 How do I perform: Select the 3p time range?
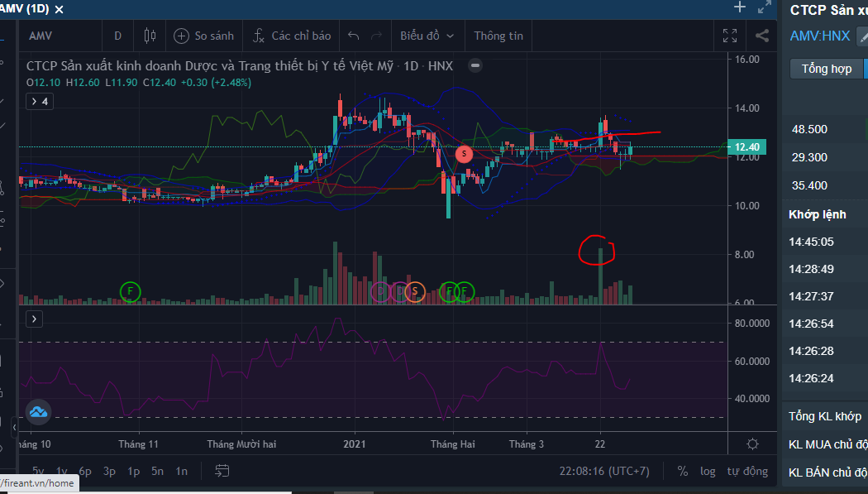pos(109,471)
